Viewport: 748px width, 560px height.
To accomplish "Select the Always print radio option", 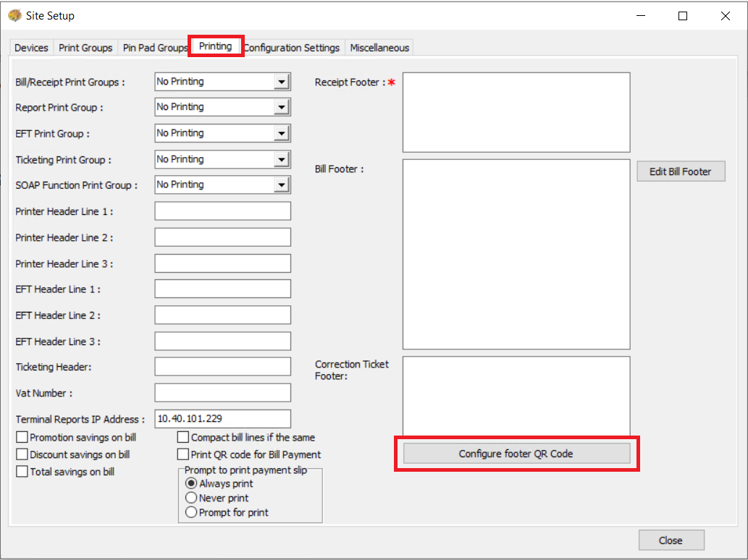I will tap(192, 483).
